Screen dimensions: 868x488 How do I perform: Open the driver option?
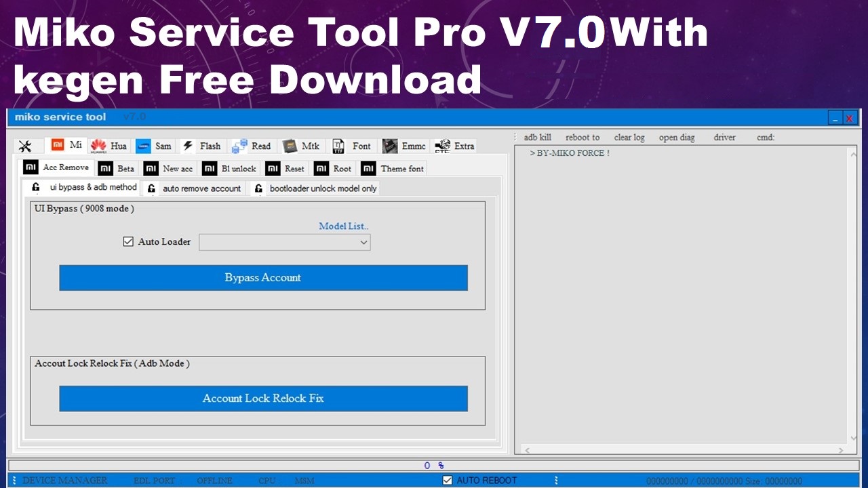pyautogui.click(x=724, y=138)
